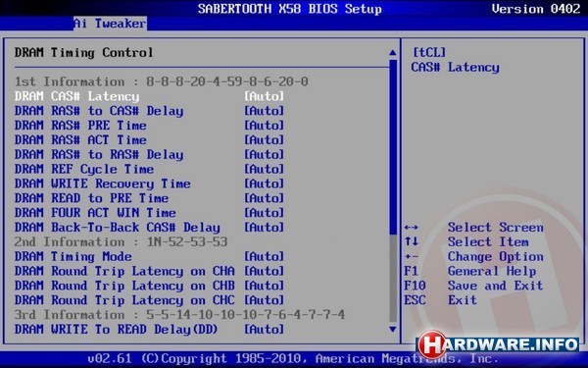Open the Auto value for DRAM RAS# PRE Time

tap(264, 125)
